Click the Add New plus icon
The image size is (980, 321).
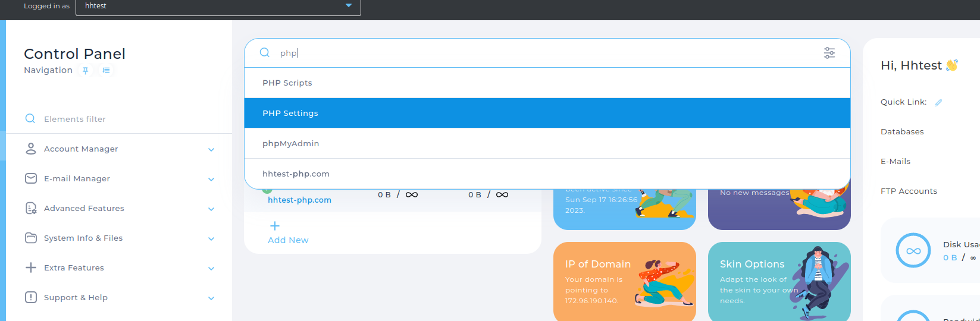(x=275, y=226)
